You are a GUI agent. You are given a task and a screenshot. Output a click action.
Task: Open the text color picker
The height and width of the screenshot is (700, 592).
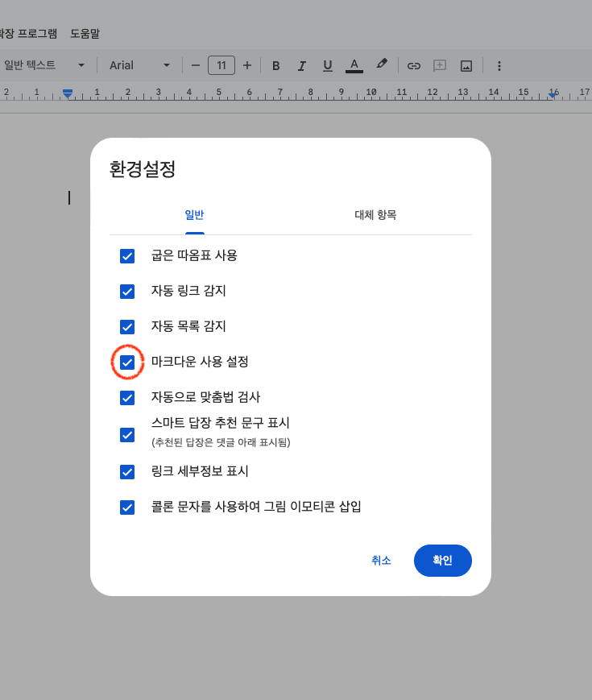pyautogui.click(x=354, y=65)
